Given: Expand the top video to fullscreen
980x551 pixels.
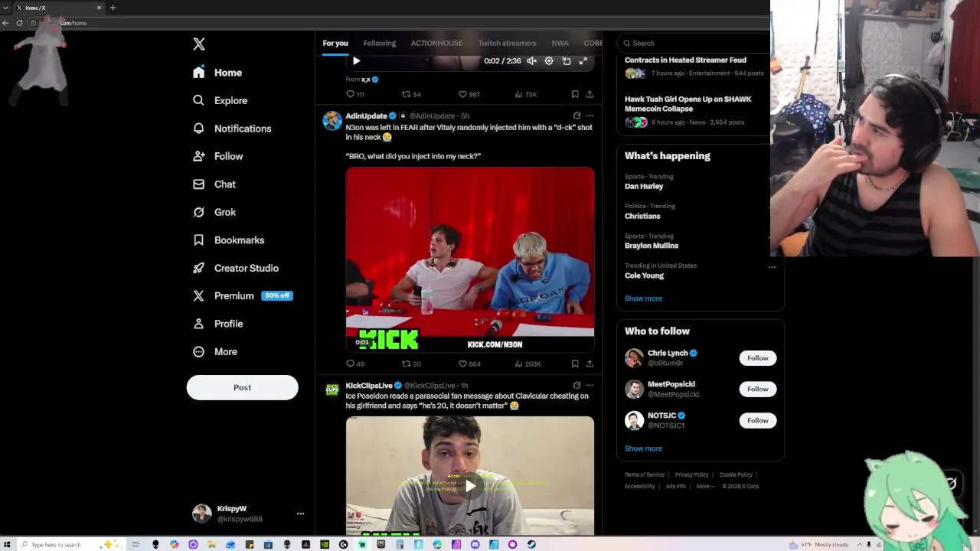Looking at the screenshot, I should coord(583,61).
